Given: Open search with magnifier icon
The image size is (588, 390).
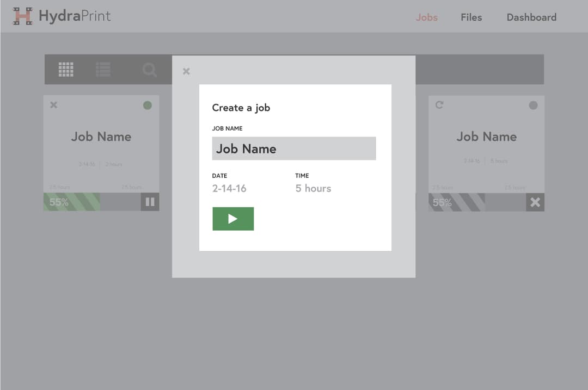Looking at the screenshot, I should [150, 70].
